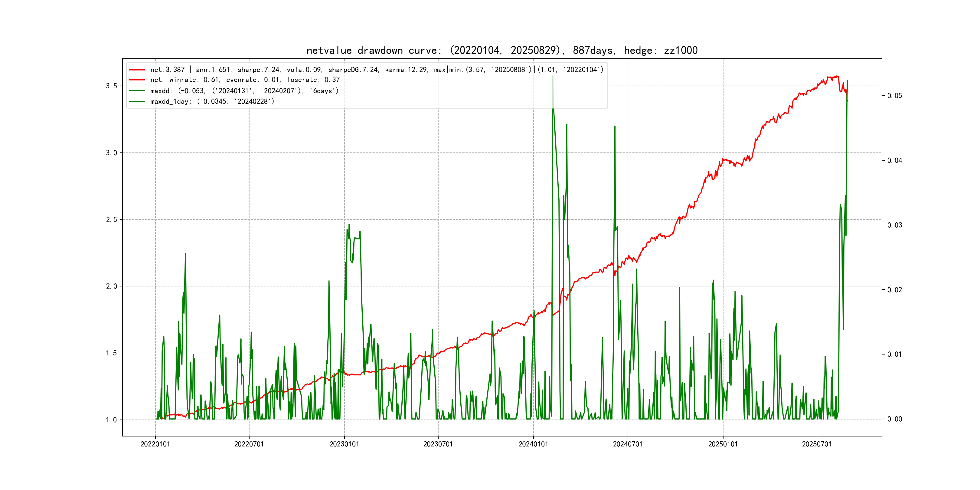The height and width of the screenshot is (490, 980).
Task: Click the 2.5 left y-axis tick label
Action: [x=111, y=220]
